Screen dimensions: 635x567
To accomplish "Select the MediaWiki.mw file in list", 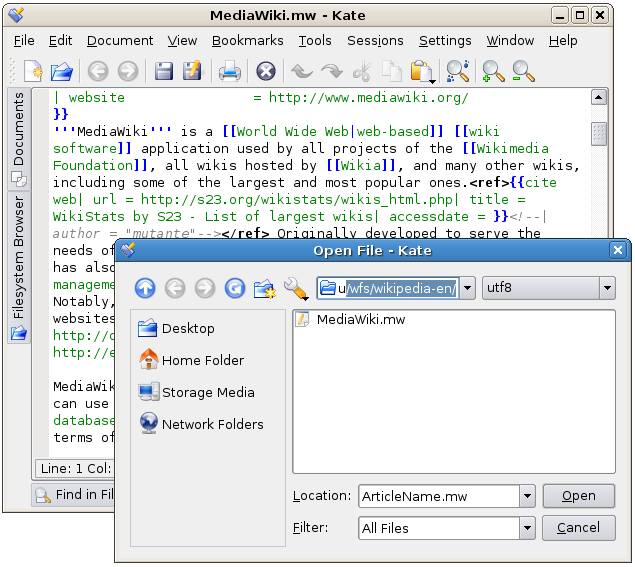I will coord(351,320).
